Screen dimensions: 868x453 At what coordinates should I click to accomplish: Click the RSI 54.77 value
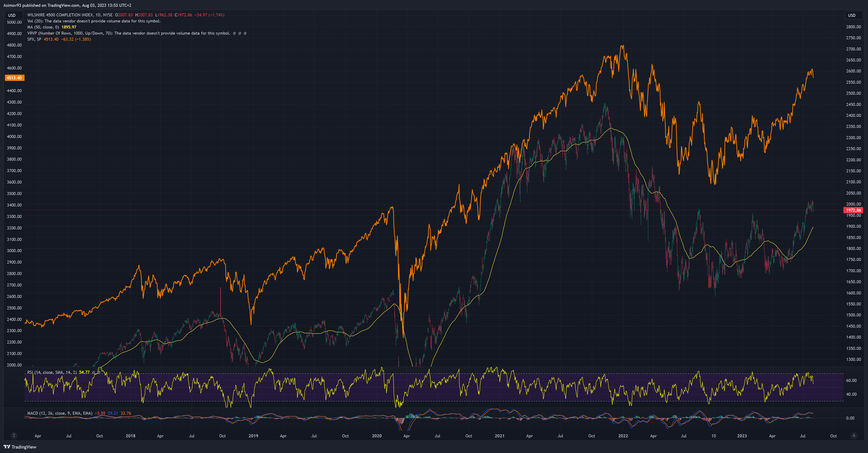[x=84, y=372]
